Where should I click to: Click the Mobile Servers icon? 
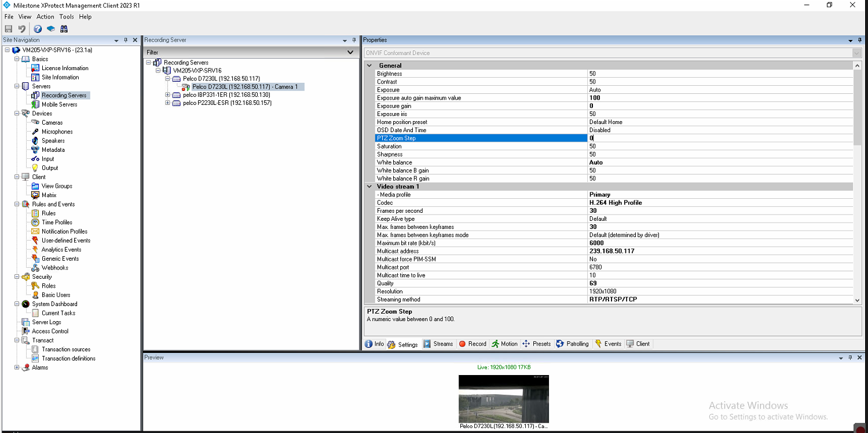35,104
